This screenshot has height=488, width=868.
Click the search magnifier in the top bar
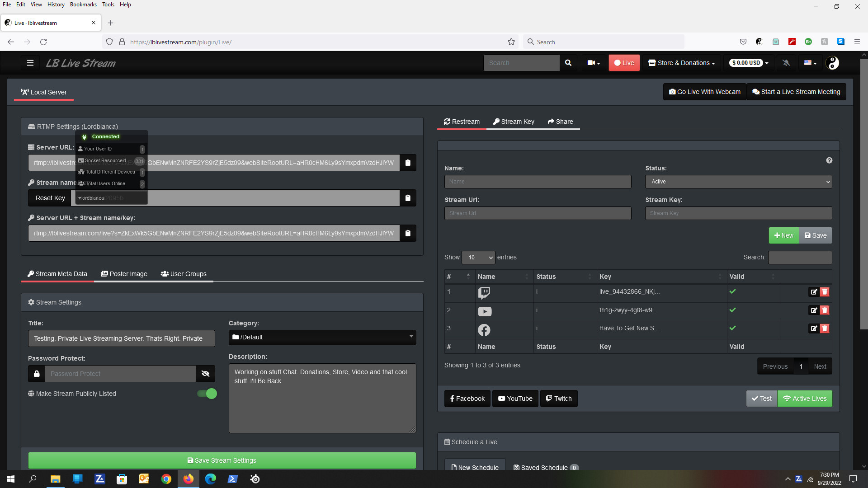(x=568, y=63)
